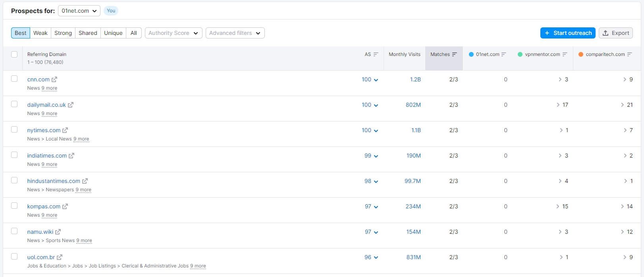Show 9 more categories for namu.wiki
This screenshot has height=277, width=644.
[84, 240]
